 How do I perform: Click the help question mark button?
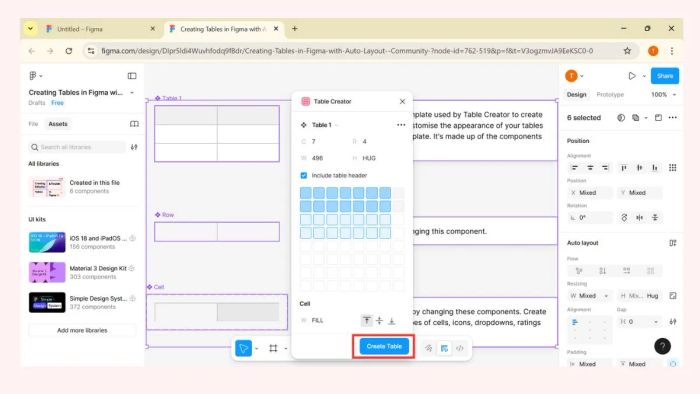(x=662, y=346)
